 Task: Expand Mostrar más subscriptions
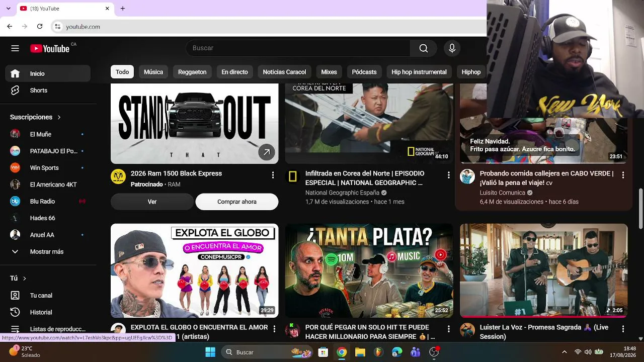[x=48, y=251]
